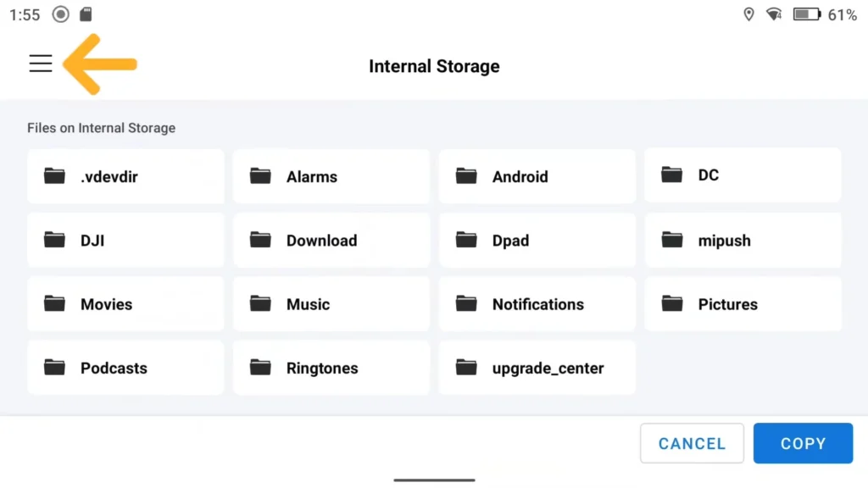Open the Podcasts folder
Screen dimensions: 868x488
click(x=125, y=368)
